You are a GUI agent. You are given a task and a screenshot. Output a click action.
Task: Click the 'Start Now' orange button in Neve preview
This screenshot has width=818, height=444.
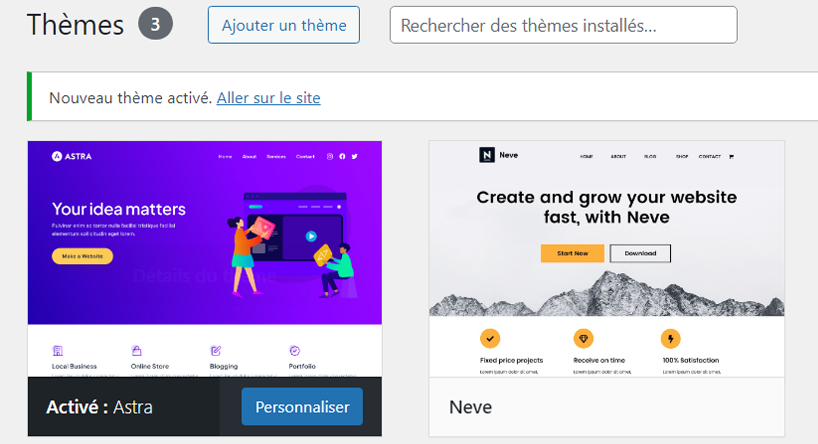(x=572, y=253)
